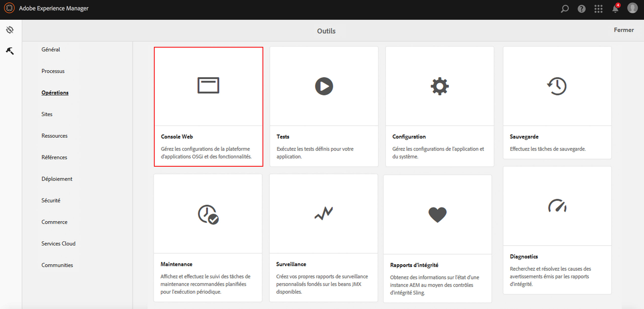Image resolution: width=644 pixels, height=309 pixels.
Task: Click the search magnifier icon
Action: point(565,9)
